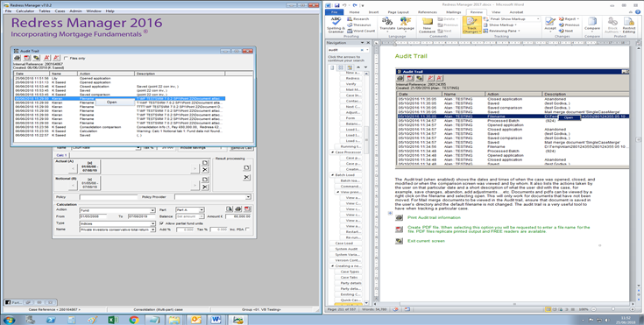Click the Calculation PDF icon
Viewport: 644px width, 325px height.
(247, 209)
